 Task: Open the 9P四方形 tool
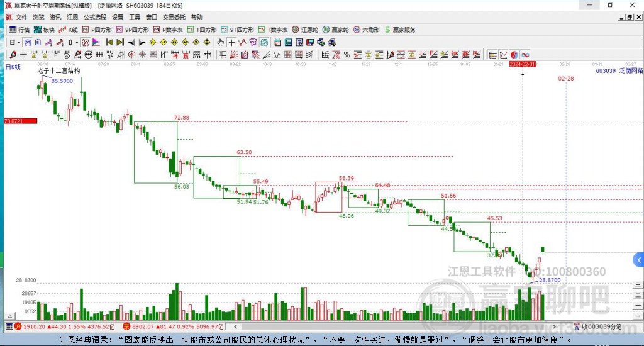[x=133, y=30]
